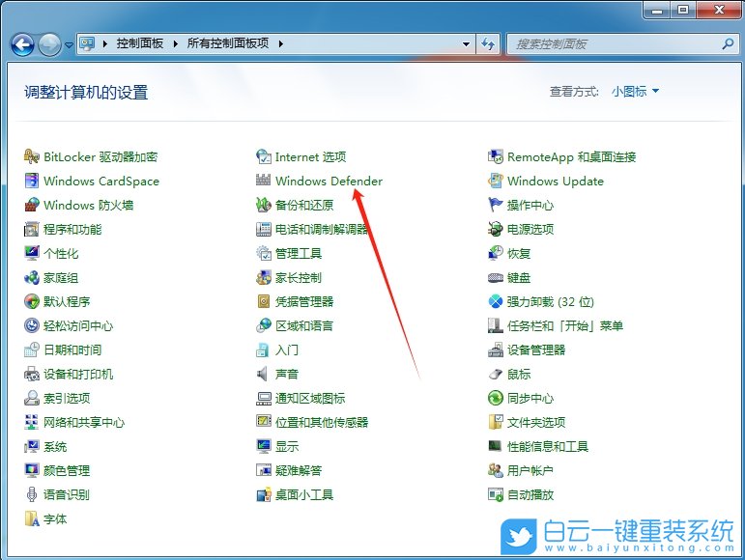Open the 键盘 link

[x=518, y=277]
